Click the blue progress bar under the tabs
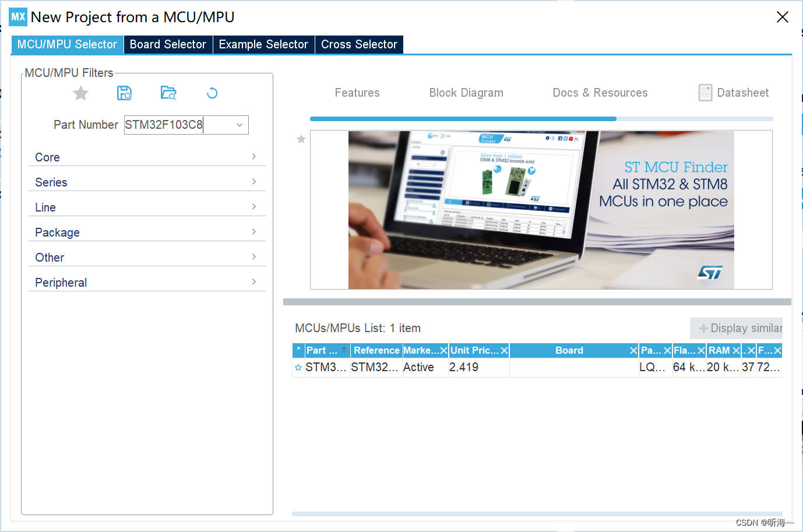This screenshot has height=532, width=803. [463, 119]
